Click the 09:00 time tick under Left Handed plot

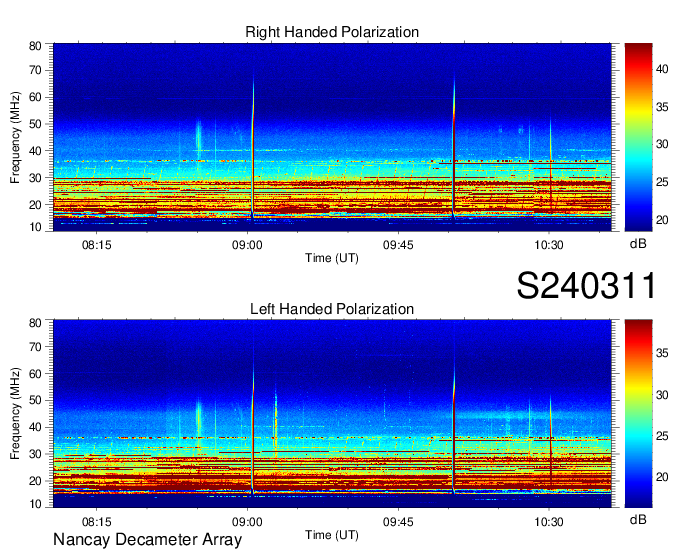coord(247,521)
